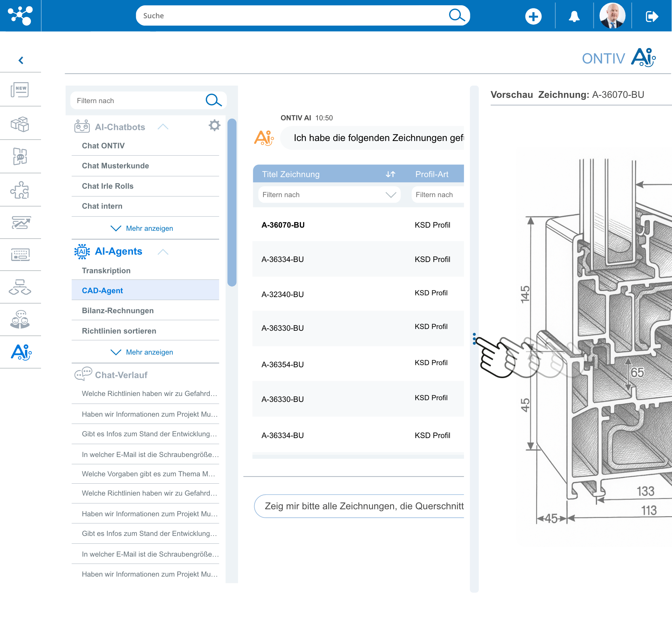This screenshot has width=672, height=618.
Task: Open drawing A-36070-BU from the results
Action: point(283,225)
